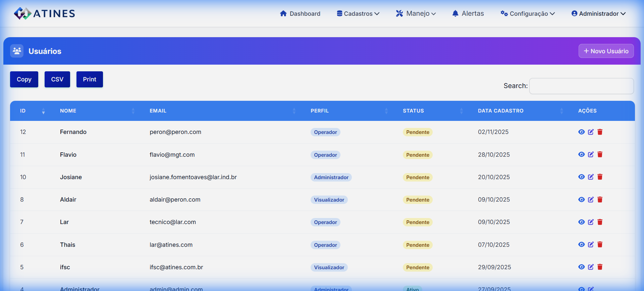Export the table with CSV button
Image resolution: width=644 pixels, height=291 pixels.
pyautogui.click(x=57, y=79)
